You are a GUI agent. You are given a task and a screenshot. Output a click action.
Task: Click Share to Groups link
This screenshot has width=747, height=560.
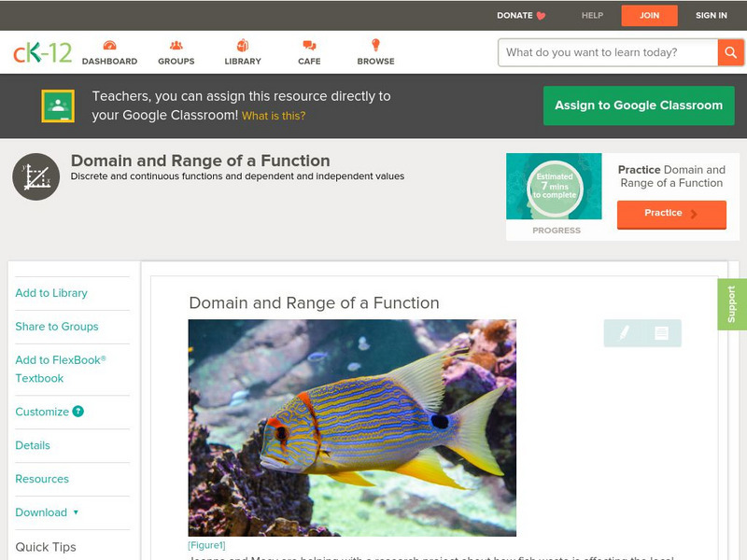coord(57,327)
